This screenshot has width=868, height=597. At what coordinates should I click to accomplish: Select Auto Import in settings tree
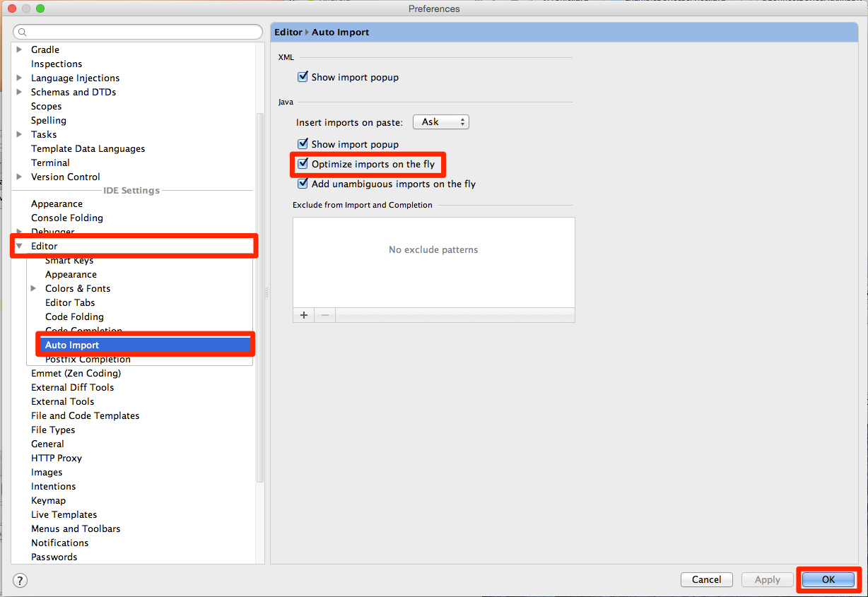pyautogui.click(x=72, y=345)
